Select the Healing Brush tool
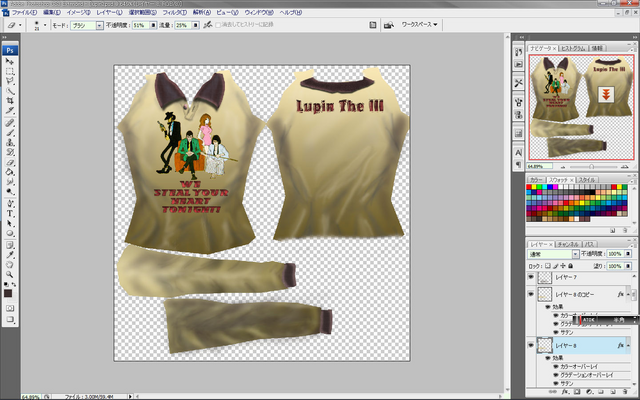 click(x=10, y=123)
